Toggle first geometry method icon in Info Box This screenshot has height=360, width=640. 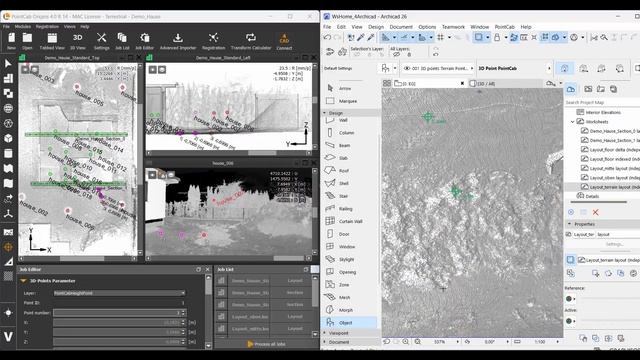click(564, 69)
